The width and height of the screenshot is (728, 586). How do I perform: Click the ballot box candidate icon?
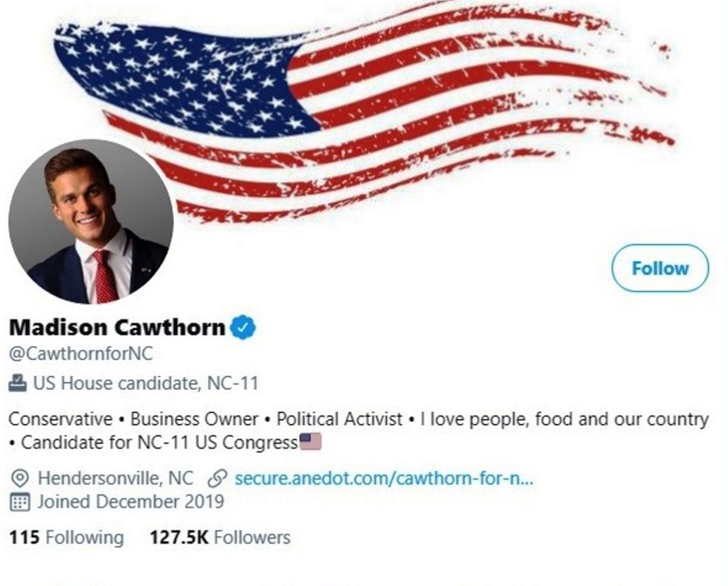[18, 383]
